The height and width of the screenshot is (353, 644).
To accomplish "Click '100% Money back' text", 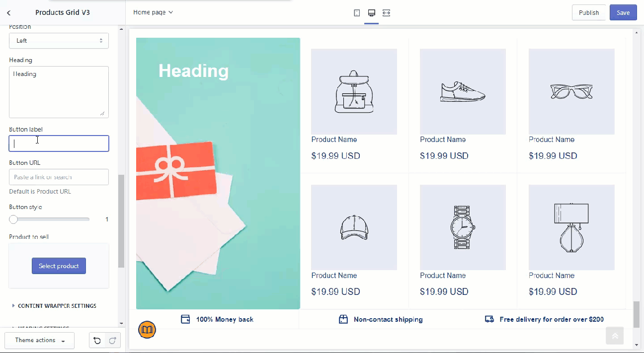I will (x=225, y=319).
